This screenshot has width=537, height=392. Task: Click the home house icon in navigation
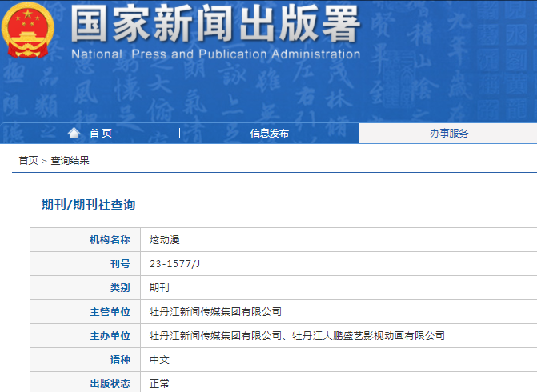74,133
